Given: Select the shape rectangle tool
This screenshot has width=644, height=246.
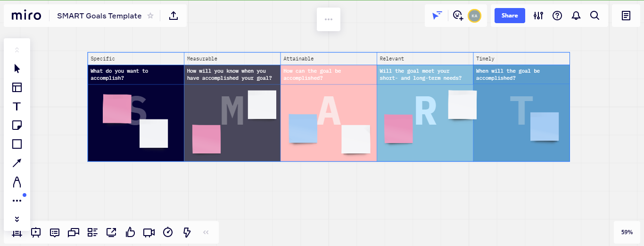Looking at the screenshot, I should (x=17, y=144).
